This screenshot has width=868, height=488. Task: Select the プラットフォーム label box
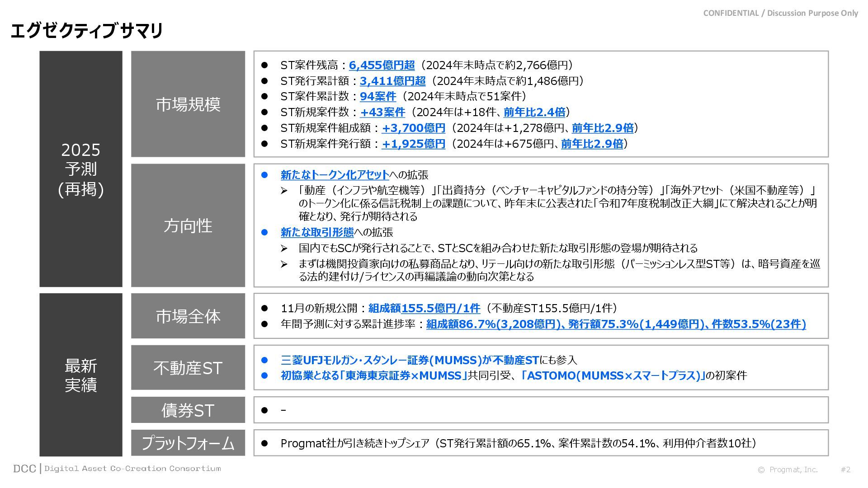188,443
